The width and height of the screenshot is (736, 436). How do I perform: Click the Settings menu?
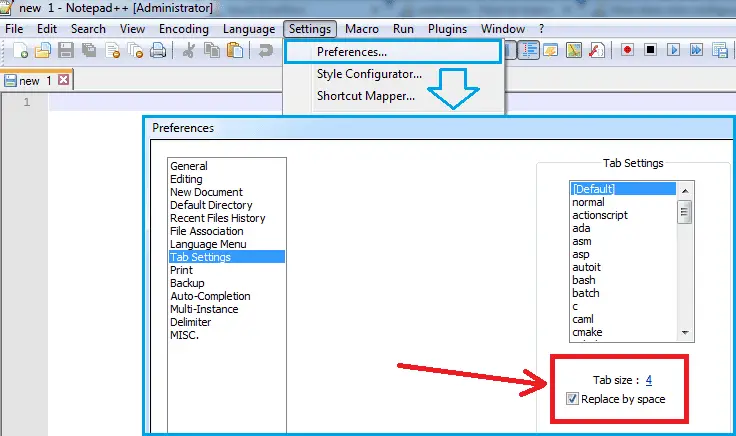(310, 29)
